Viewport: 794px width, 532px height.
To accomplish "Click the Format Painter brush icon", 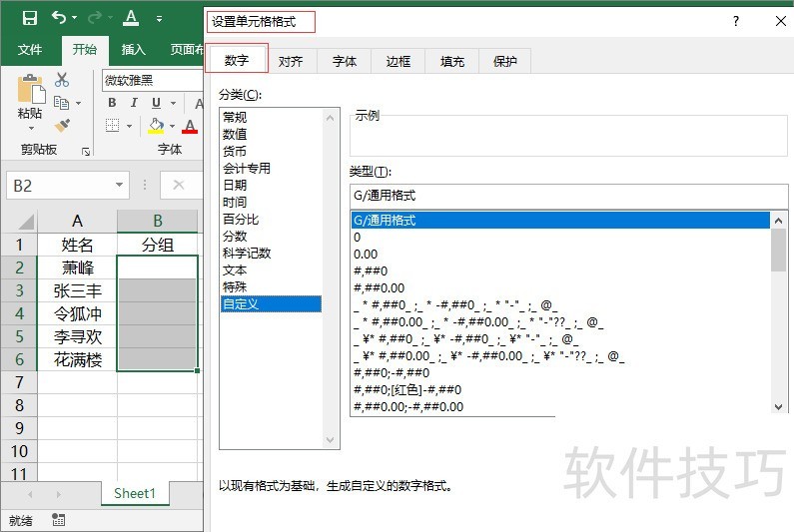I will click(62, 126).
